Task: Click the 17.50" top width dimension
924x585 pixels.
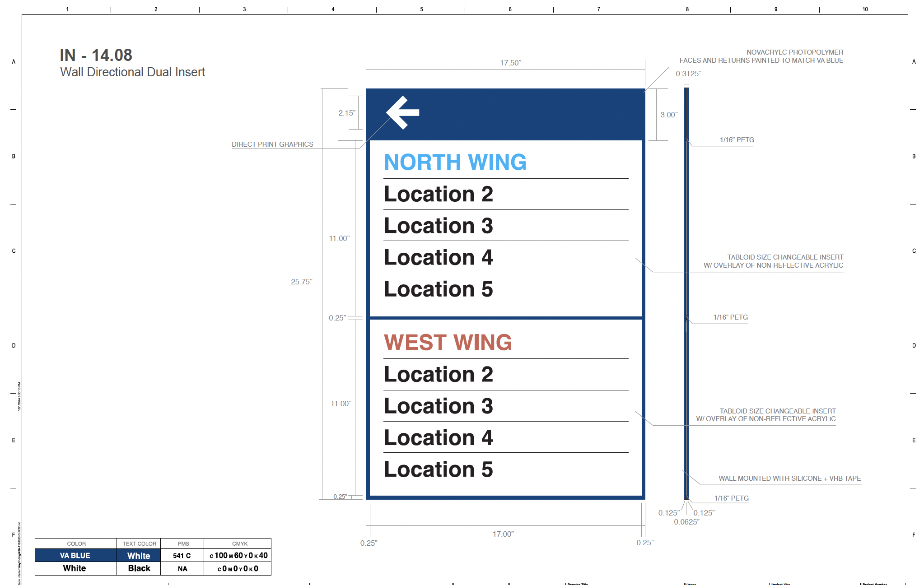Action: click(510, 63)
